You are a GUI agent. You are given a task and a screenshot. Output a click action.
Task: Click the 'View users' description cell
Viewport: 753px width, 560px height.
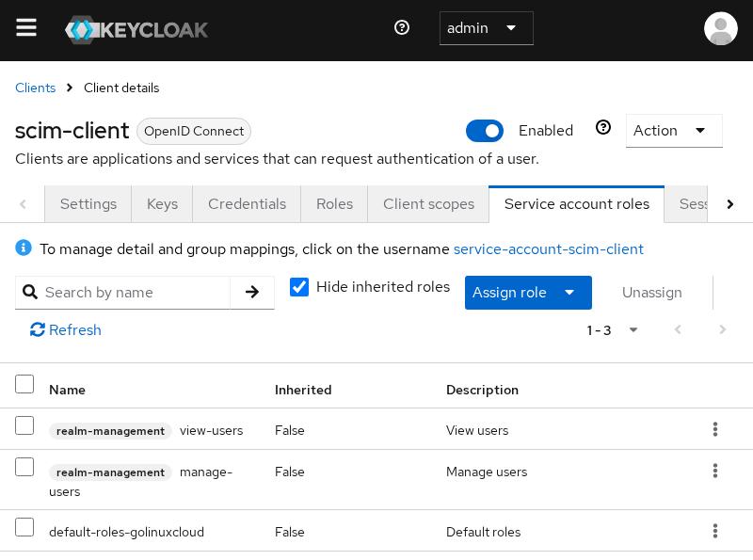pos(477,430)
